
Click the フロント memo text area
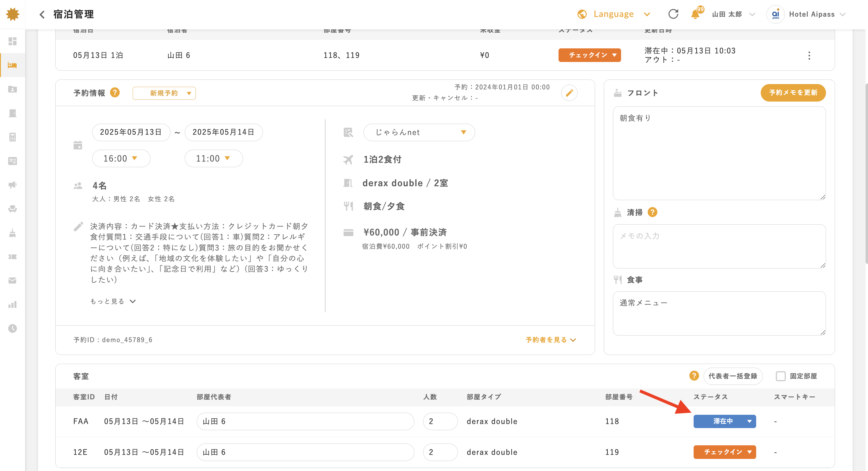coord(719,153)
